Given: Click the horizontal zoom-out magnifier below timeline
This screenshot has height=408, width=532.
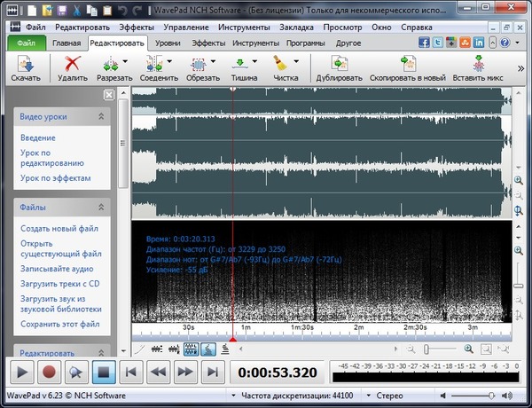Looking at the screenshot, I should tap(411, 349).
